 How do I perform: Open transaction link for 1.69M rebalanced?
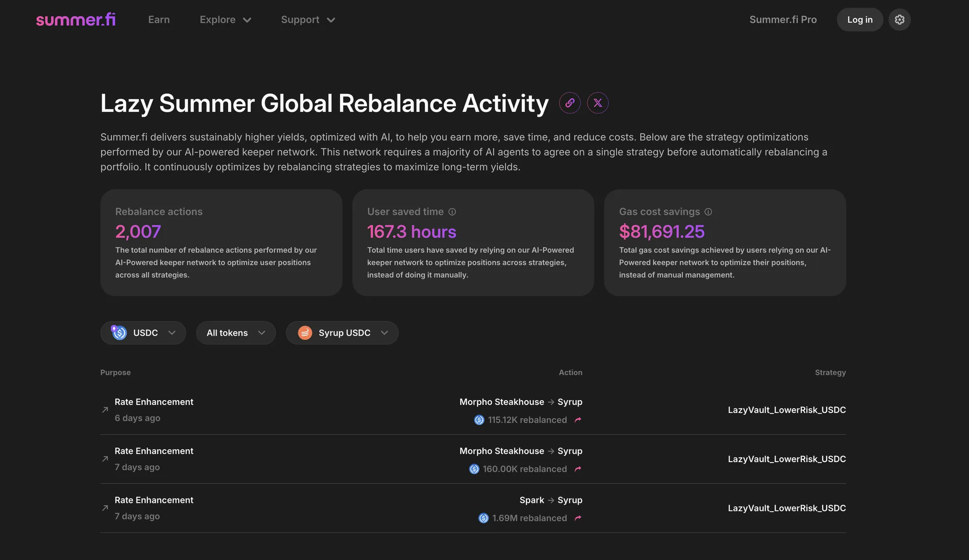click(x=578, y=518)
